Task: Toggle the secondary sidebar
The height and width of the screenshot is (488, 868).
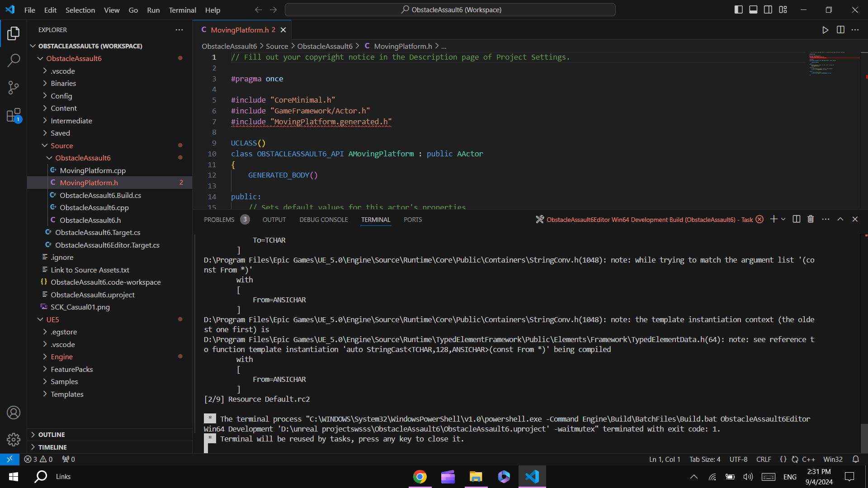Action: pyautogui.click(x=768, y=9)
